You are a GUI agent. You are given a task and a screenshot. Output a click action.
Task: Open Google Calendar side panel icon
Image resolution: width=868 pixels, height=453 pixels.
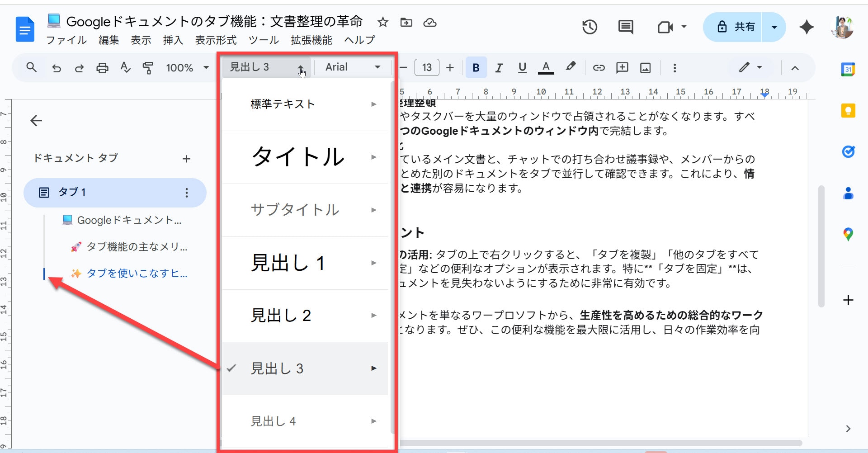848,69
